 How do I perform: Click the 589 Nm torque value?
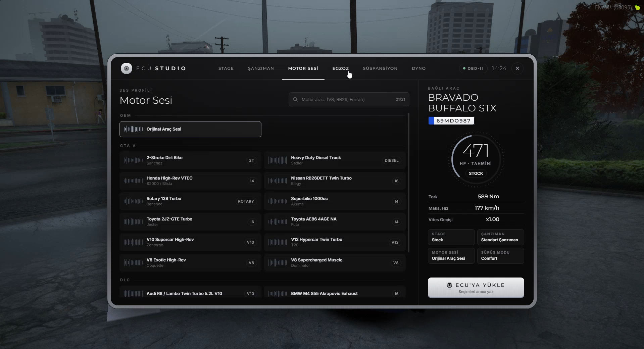click(x=488, y=197)
